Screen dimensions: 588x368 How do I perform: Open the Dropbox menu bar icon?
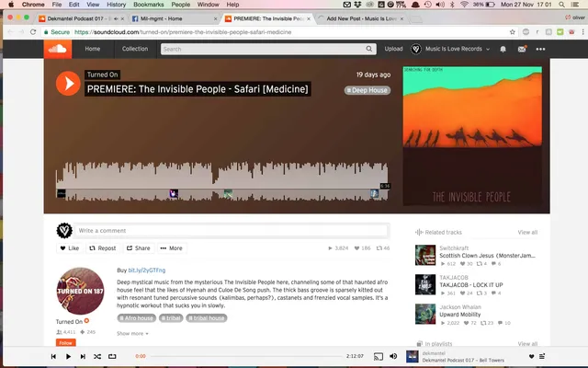(357, 5)
